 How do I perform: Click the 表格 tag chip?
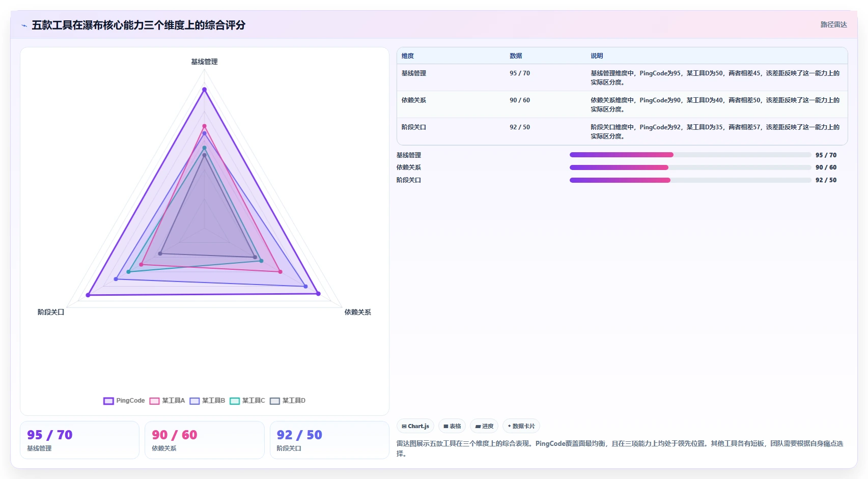[452, 426]
